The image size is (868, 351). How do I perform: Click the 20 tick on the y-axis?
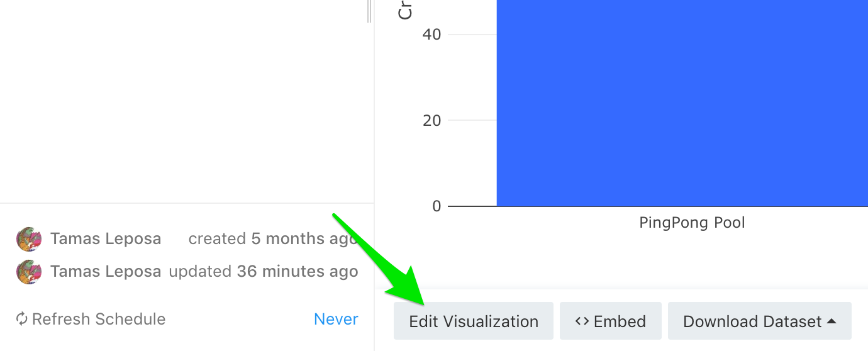pyautogui.click(x=432, y=120)
